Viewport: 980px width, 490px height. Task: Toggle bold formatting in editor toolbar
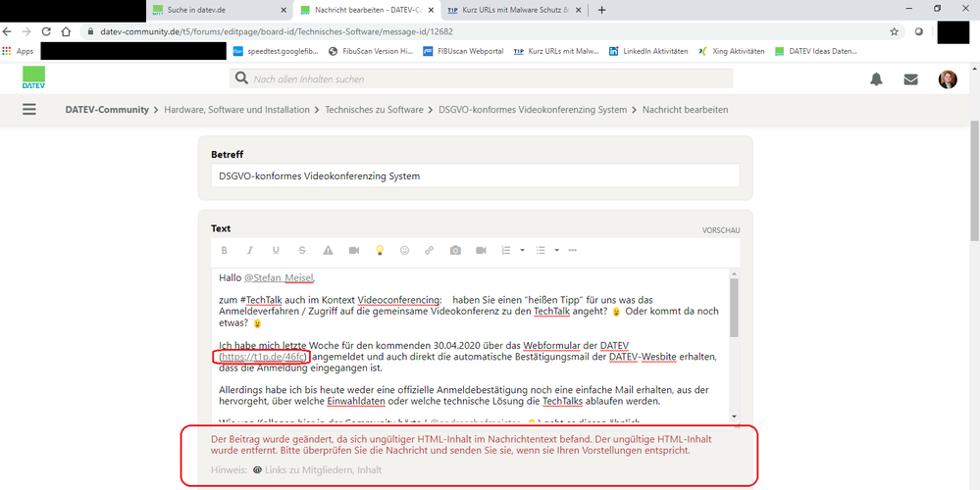[x=225, y=251]
